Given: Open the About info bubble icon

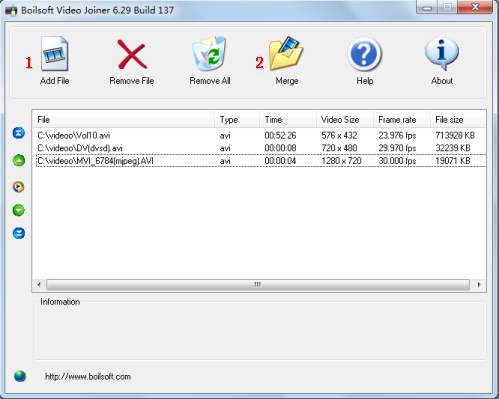Looking at the screenshot, I should (x=442, y=53).
